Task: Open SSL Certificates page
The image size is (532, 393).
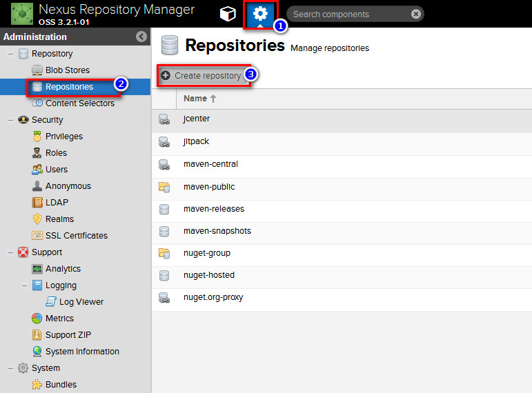Action: 77,236
